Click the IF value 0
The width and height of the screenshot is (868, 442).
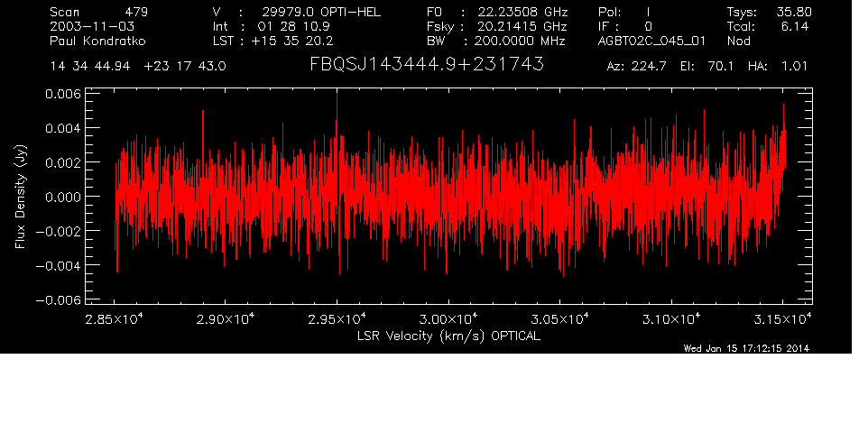point(648,26)
